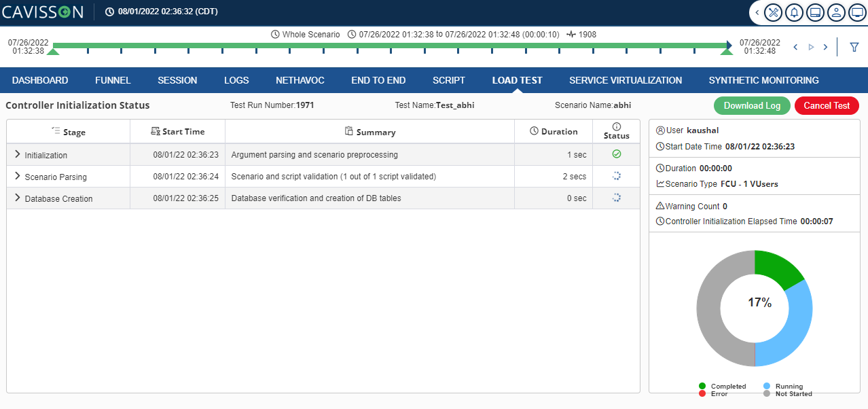This screenshot has width=868, height=409.
Task: Go to previous time window arrow
Action: [795, 47]
